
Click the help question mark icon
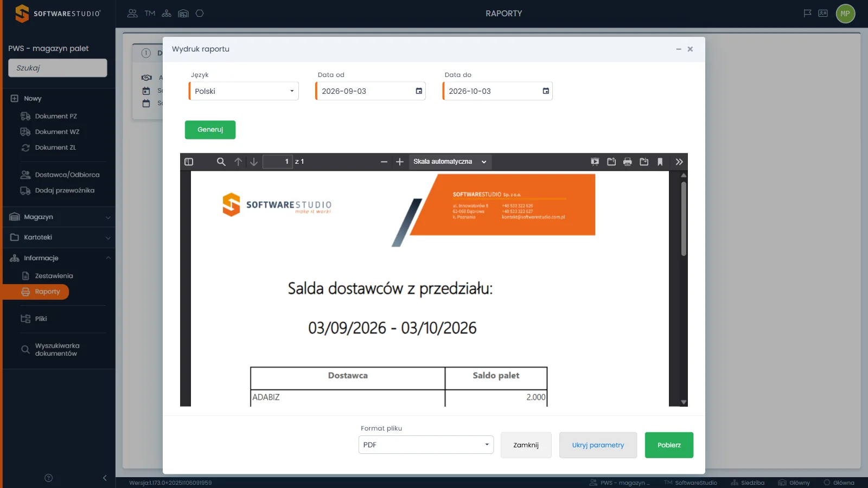coord(48,478)
